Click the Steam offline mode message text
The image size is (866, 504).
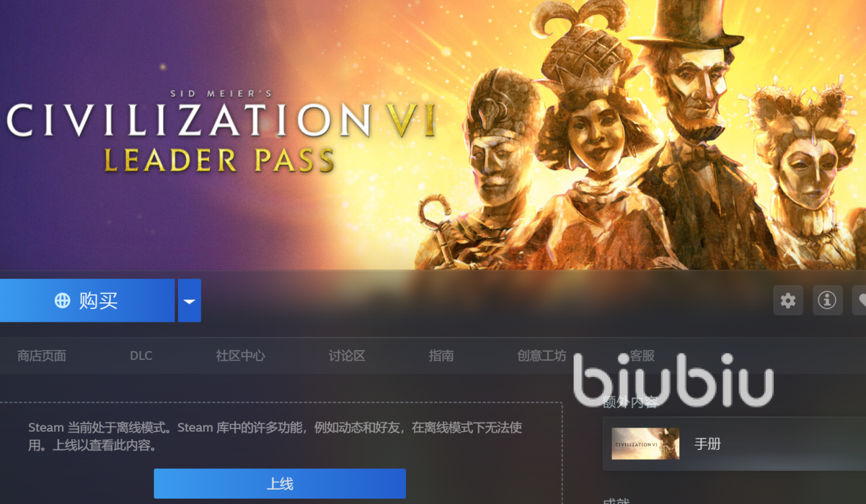point(275,436)
